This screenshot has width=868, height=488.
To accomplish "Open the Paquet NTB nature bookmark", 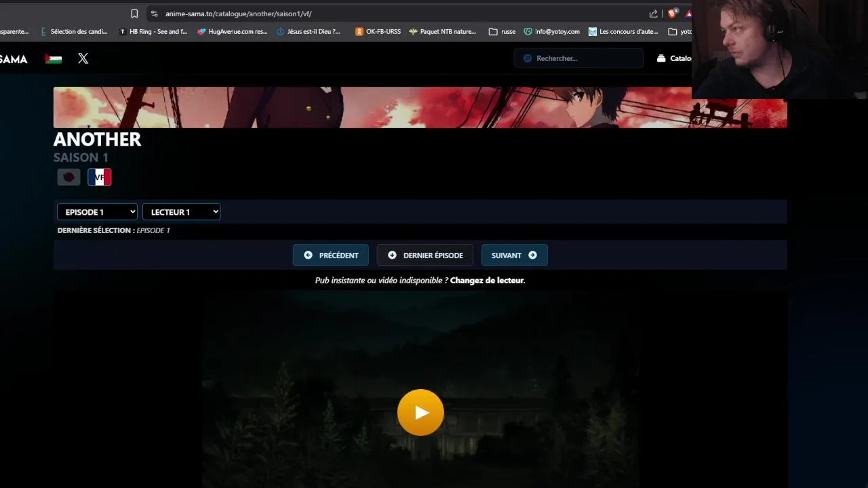I will click(x=443, y=31).
